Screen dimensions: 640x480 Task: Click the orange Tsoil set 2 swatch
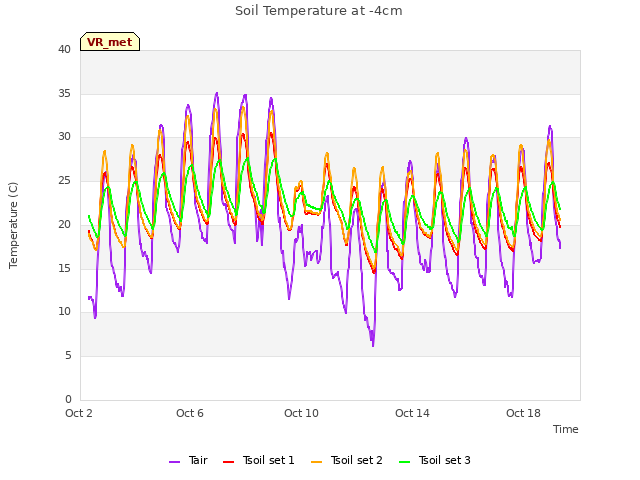317,462
